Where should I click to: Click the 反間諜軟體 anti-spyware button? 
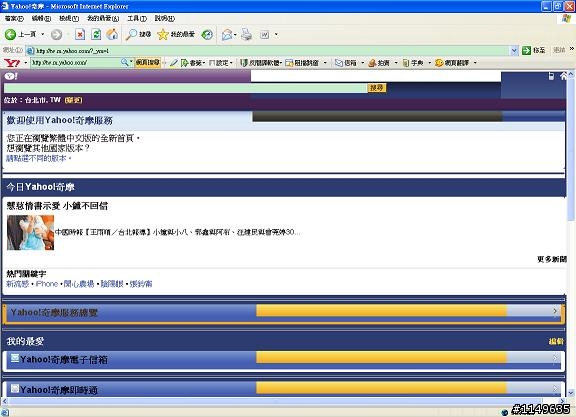click(x=260, y=63)
